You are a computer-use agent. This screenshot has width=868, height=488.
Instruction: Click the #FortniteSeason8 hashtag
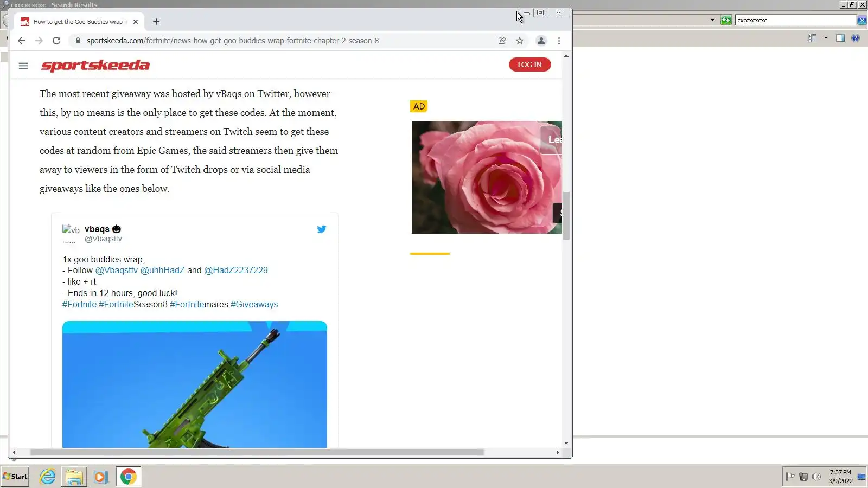133,305
